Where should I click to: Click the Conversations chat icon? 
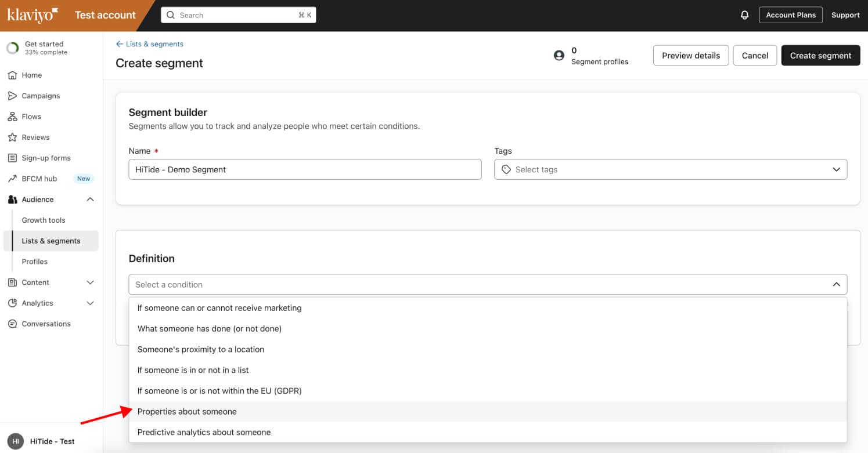tap(12, 324)
